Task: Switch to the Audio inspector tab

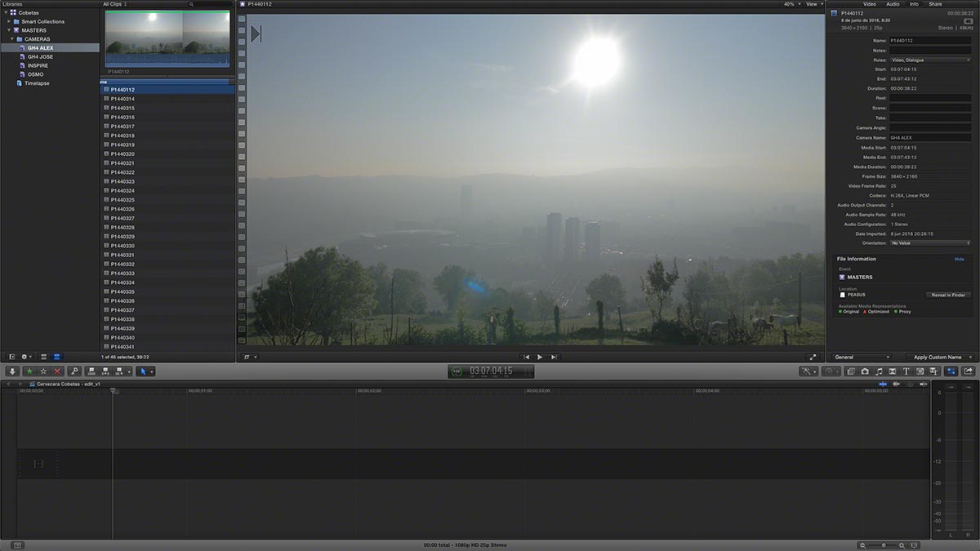Action: click(x=893, y=4)
